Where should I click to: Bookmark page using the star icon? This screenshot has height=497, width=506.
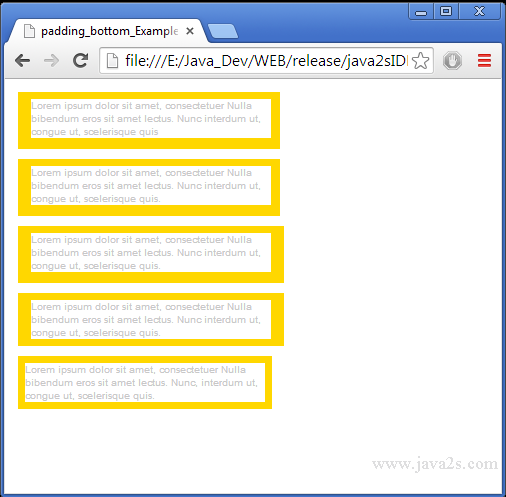tap(421, 61)
